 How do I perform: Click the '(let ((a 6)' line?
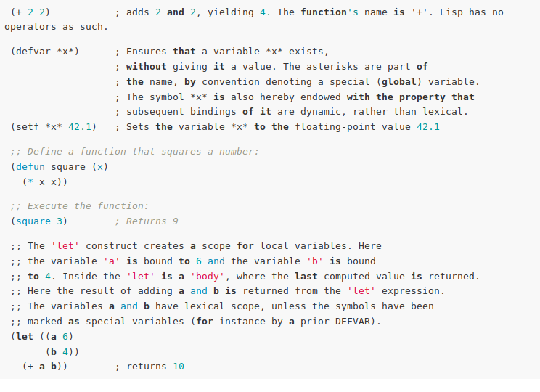coord(41,337)
